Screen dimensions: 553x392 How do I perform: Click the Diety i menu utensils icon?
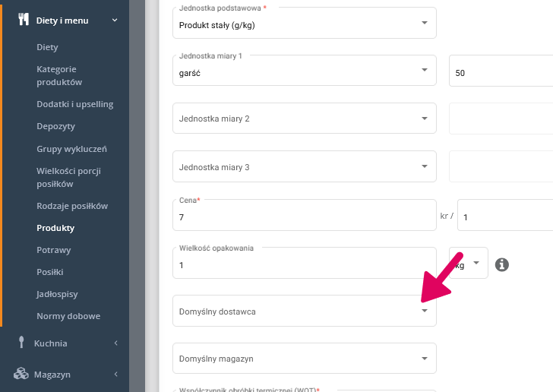click(23, 20)
